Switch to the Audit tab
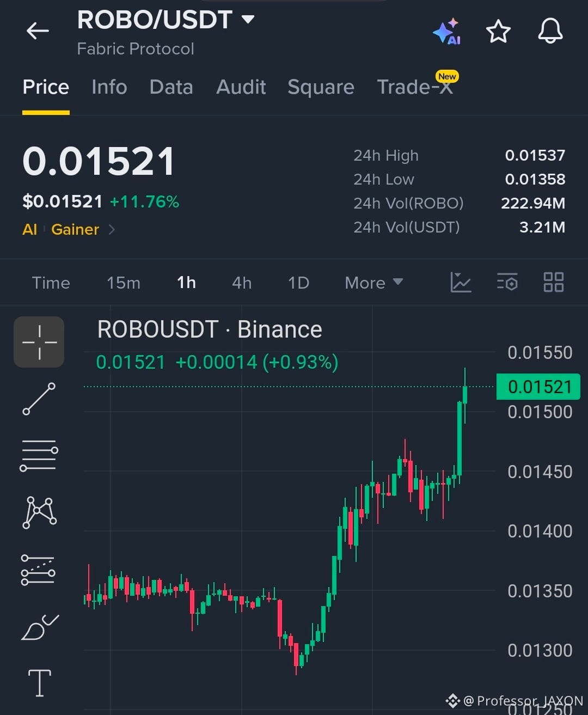588x715 pixels. 241,87
